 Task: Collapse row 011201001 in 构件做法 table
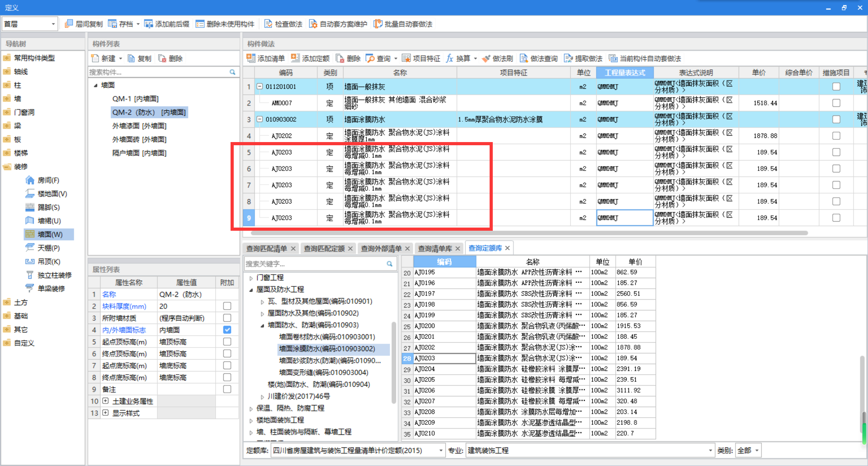260,86
